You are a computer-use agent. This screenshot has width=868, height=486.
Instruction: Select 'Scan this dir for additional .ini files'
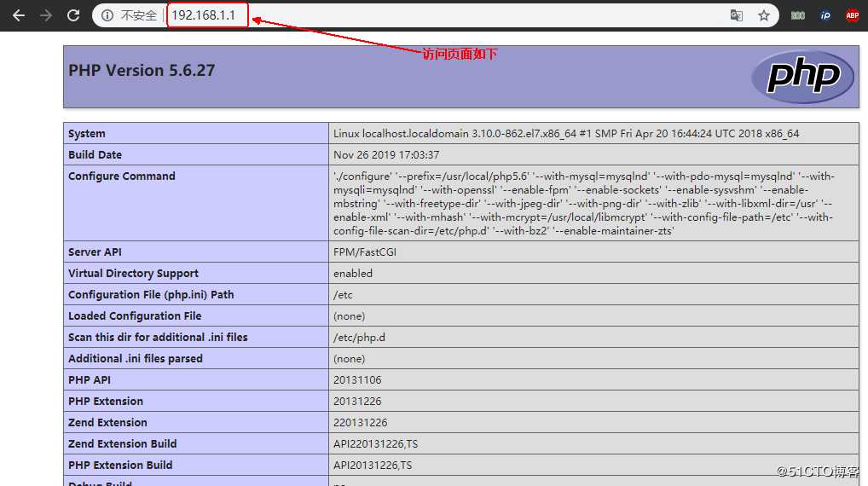tap(158, 337)
